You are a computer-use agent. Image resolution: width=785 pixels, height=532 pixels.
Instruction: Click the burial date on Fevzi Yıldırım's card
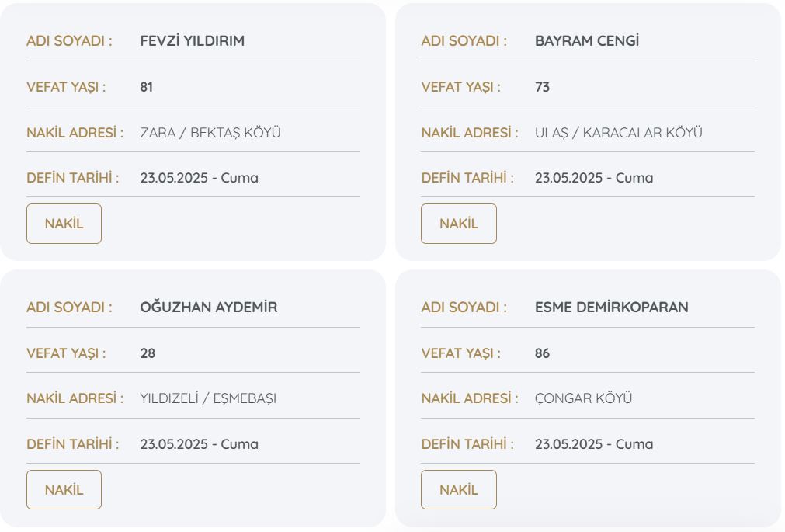pos(199,178)
